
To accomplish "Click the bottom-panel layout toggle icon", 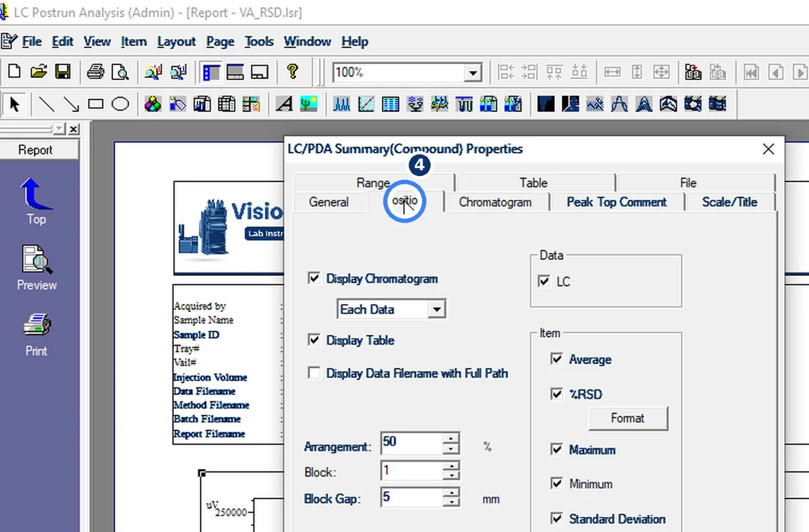I will pos(236,72).
